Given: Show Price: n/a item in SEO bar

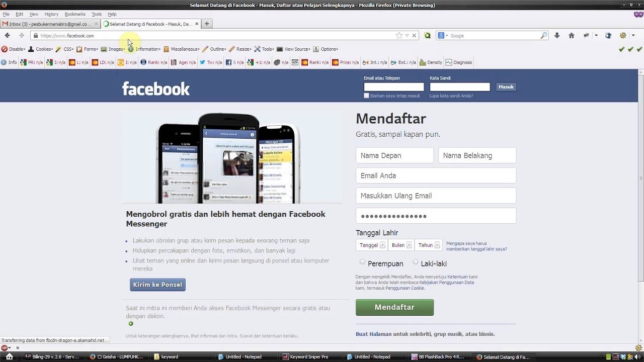Looking at the screenshot, I should (x=345, y=62).
